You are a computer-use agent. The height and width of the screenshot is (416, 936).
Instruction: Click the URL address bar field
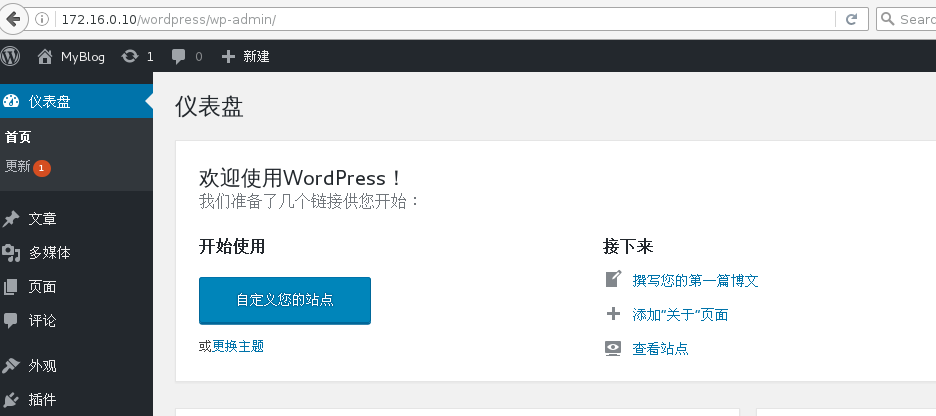coord(445,19)
